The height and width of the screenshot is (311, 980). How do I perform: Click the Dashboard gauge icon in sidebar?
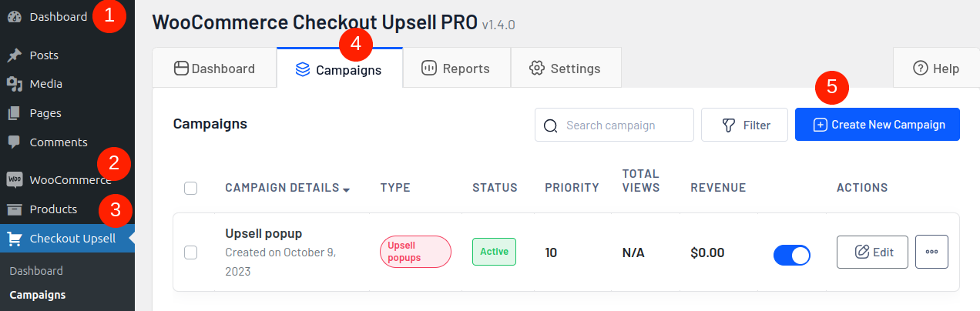tap(14, 16)
